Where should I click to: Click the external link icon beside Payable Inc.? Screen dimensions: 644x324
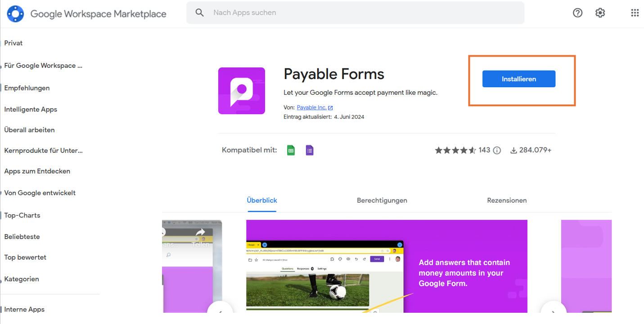pyautogui.click(x=330, y=108)
